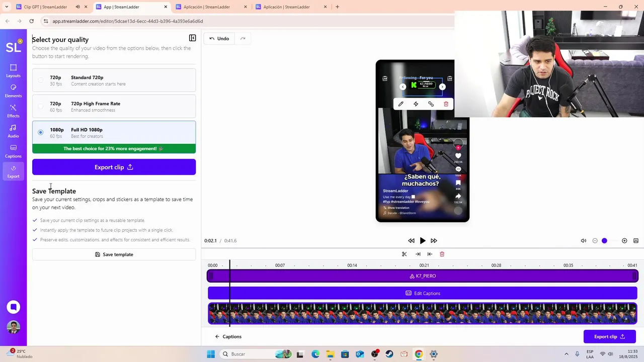Open the chat support widget icon
Image resolution: width=644 pixels, height=362 pixels.
click(14, 307)
